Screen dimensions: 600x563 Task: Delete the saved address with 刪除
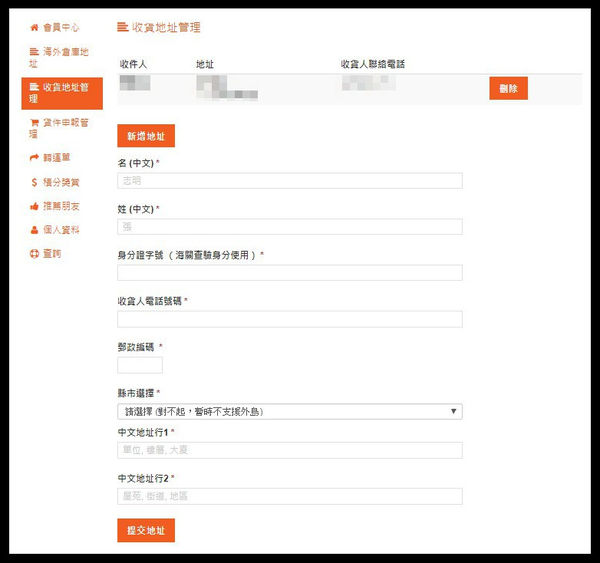[x=508, y=88]
